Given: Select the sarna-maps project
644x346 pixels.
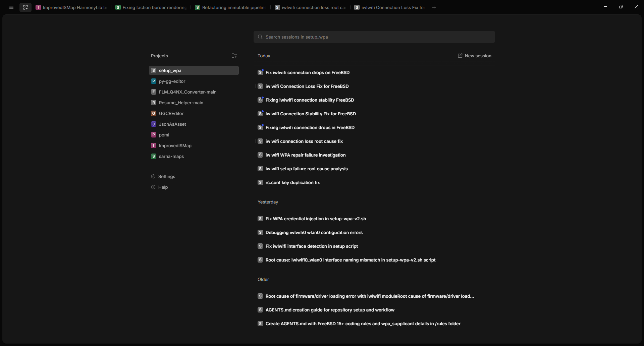Looking at the screenshot, I should pyautogui.click(x=194, y=156).
